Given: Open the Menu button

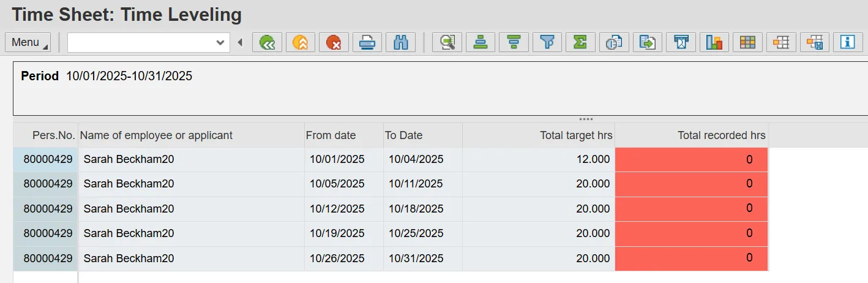Looking at the screenshot, I should coord(28,42).
